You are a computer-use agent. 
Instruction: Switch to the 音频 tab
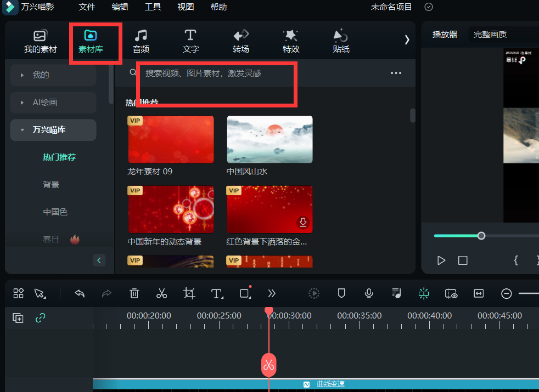point(141,41)
